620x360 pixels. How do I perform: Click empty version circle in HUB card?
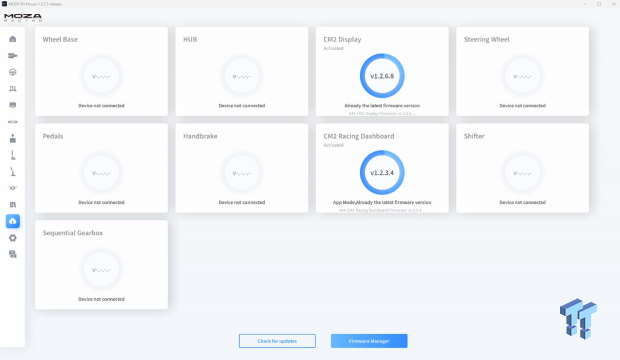click(242, 76)
